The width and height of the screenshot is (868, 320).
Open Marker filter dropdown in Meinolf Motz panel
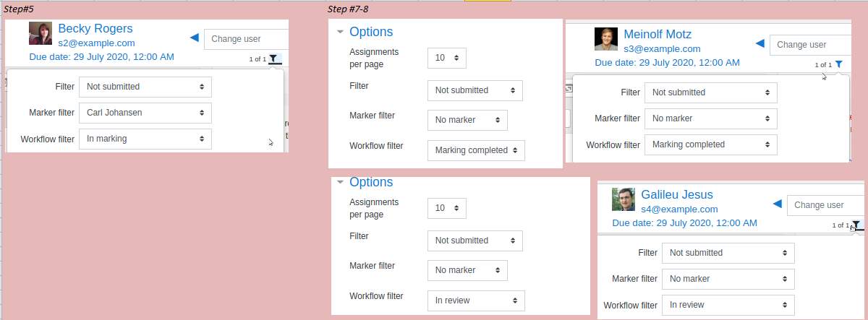pyautogui.click(x=711, y=118)
